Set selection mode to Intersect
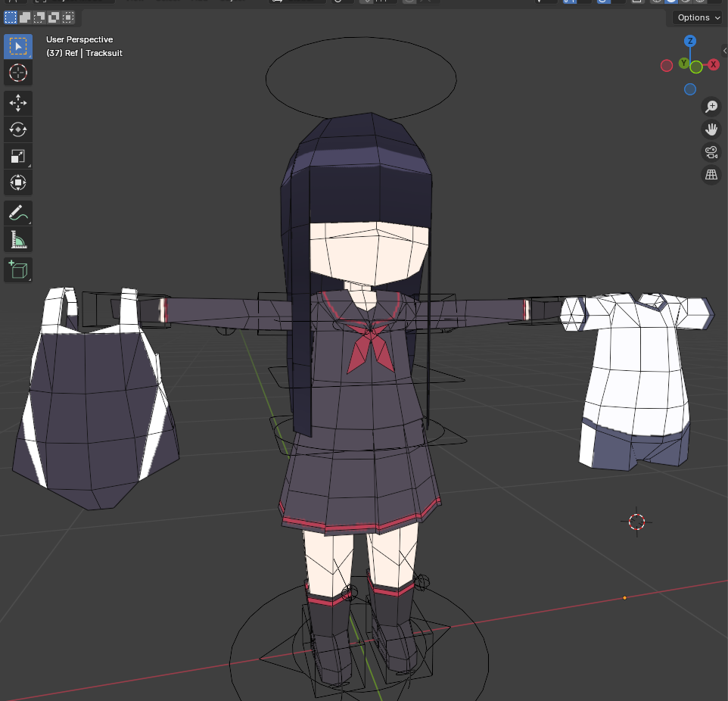The width and height of the screenshot is (728, 701). (68, 17)
